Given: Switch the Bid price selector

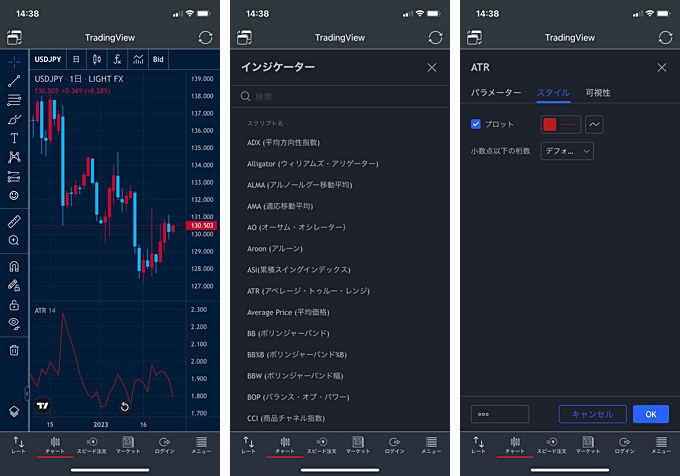Looking at the screenshot, I should (x=158, y=59).
